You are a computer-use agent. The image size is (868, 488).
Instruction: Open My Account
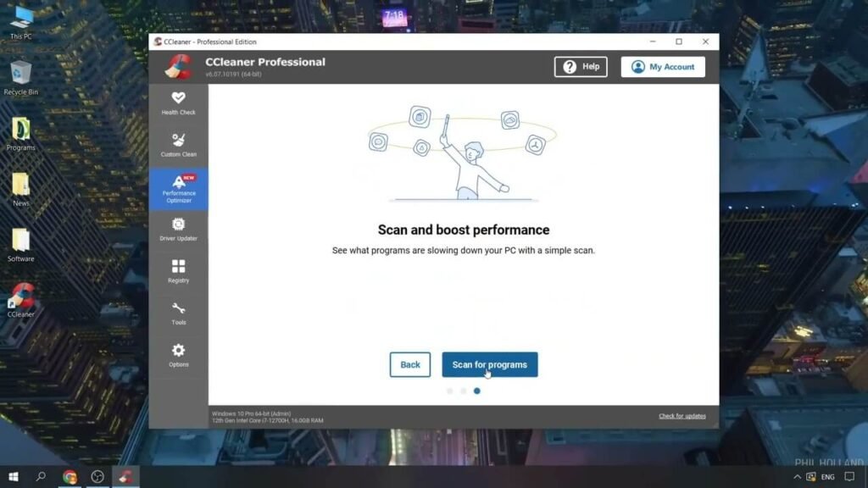(663, 66)
